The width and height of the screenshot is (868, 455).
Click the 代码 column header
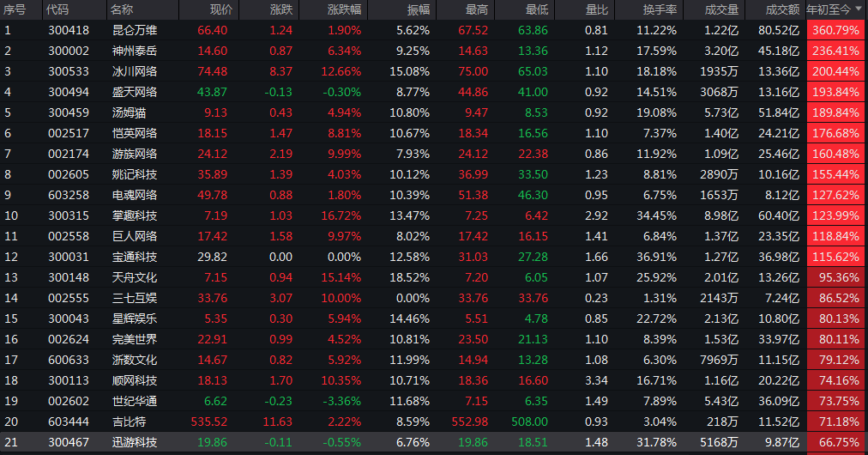tap(57, 9)
